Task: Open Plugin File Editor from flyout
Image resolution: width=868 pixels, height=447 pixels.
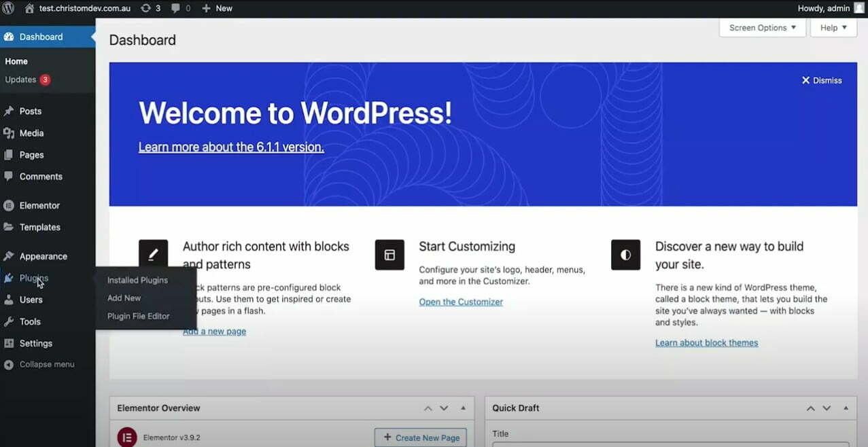Action: [139, 316]
